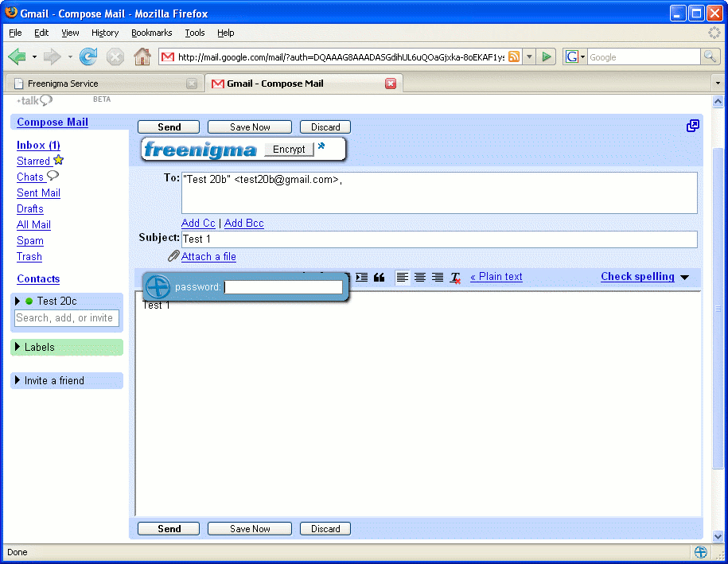Open the list all tabs dropdown
Viewport: 728px width, 564px height.
pos(718,84)
